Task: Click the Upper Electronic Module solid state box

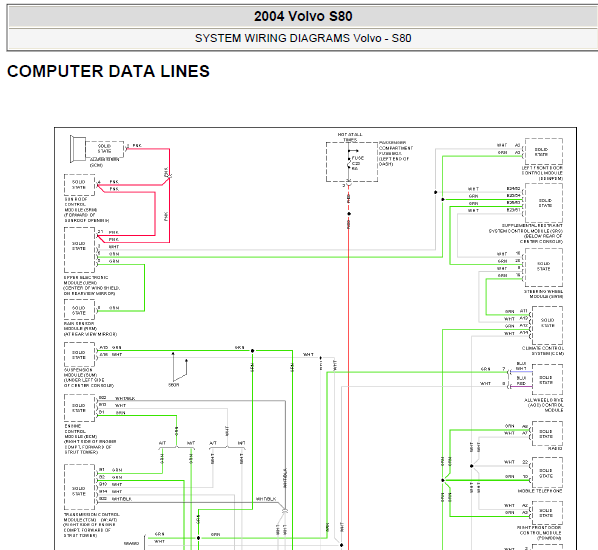Action: click(79, 250)
